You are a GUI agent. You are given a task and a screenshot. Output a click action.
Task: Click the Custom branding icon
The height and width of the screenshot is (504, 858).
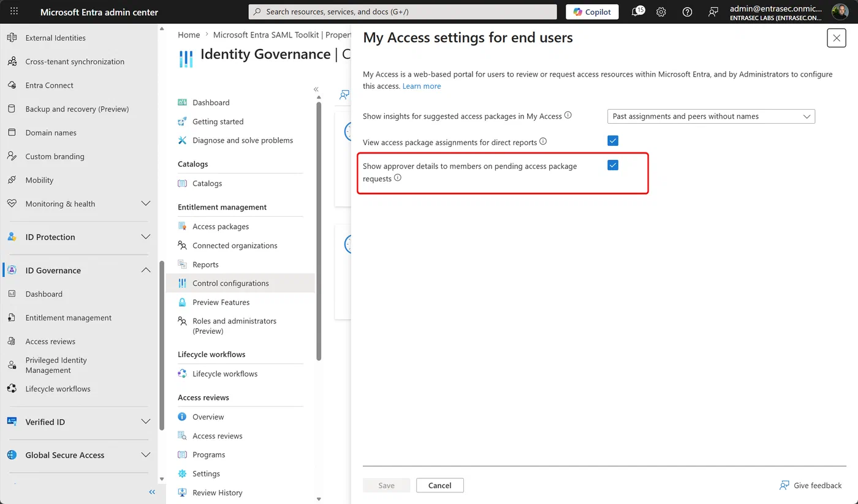coord(12,157)
